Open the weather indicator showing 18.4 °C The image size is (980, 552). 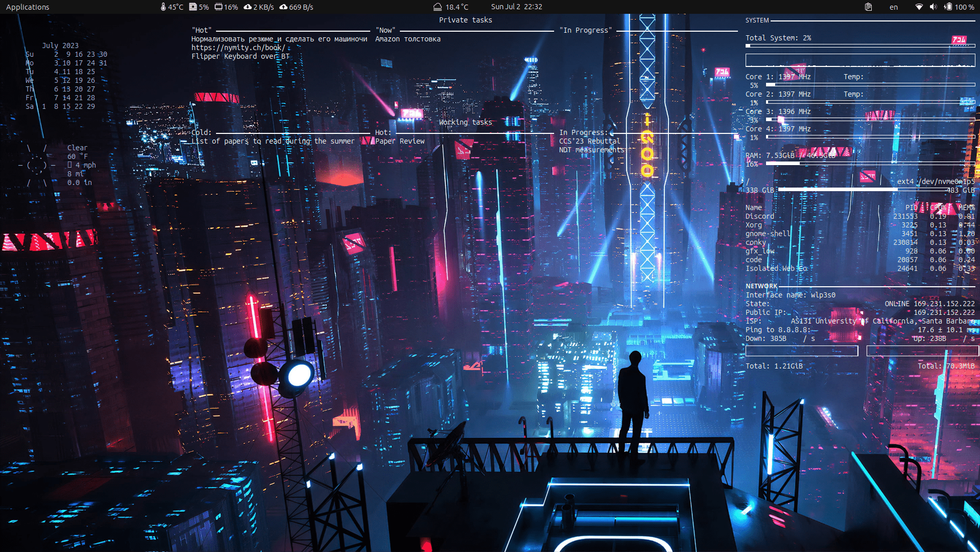tap(450, 7)
